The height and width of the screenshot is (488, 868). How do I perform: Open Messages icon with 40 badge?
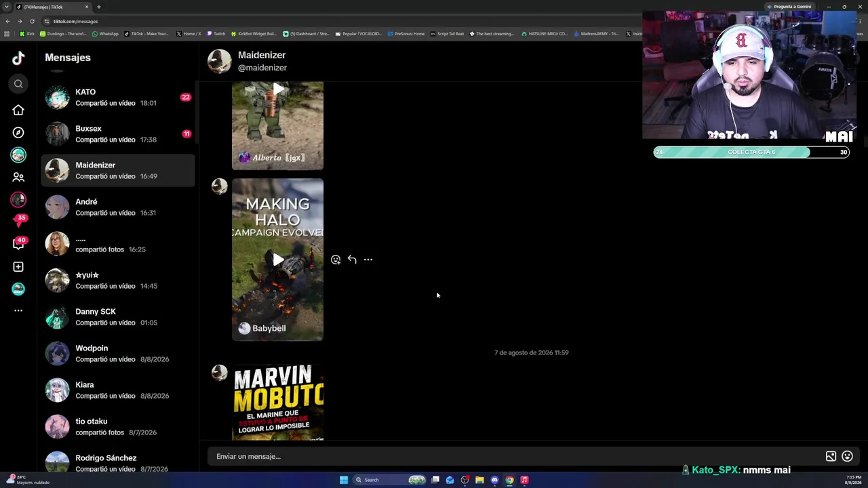pos(18,244)
